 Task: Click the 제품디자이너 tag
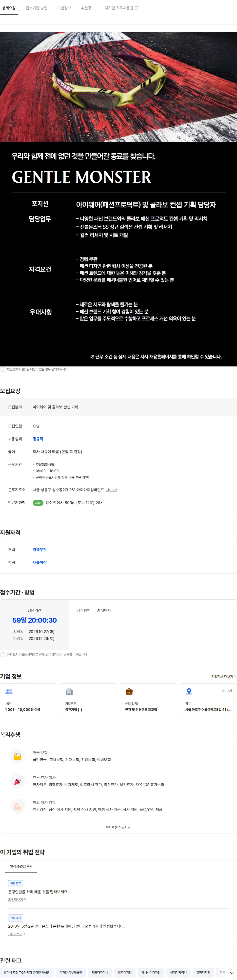[100, 972]
